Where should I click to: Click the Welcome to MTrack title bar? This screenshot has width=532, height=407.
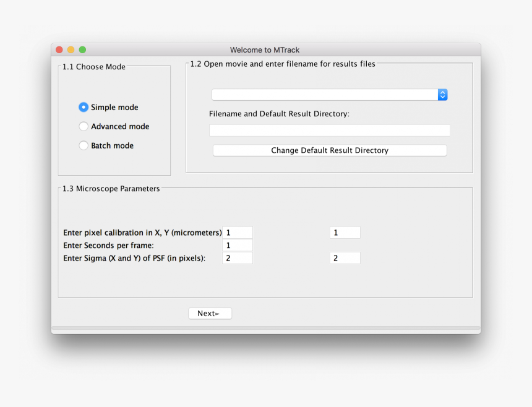coord(265,50)
